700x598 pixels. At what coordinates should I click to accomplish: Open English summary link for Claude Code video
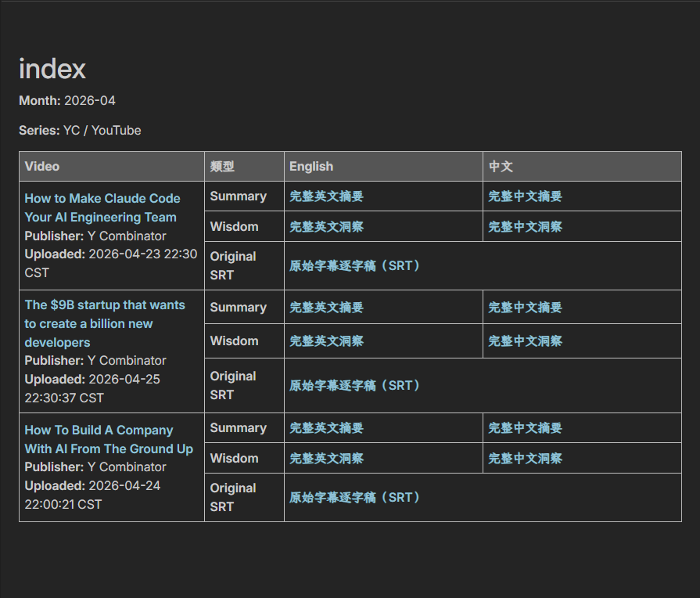326,196
